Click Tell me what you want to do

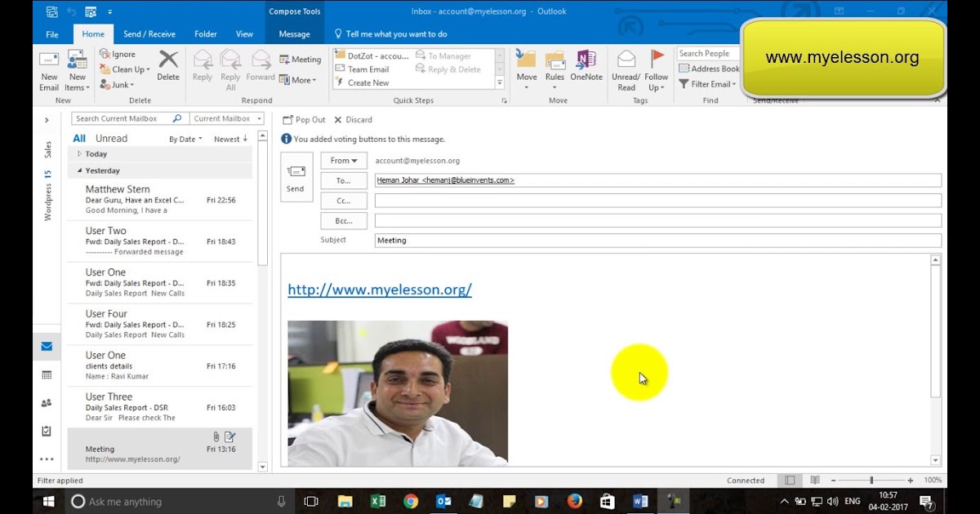391,34
